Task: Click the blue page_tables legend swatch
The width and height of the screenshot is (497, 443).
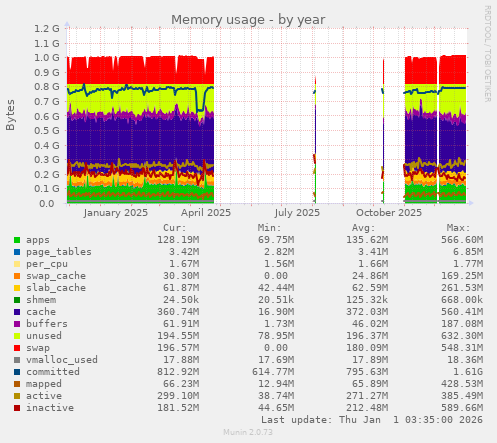Action: (17, 252)
